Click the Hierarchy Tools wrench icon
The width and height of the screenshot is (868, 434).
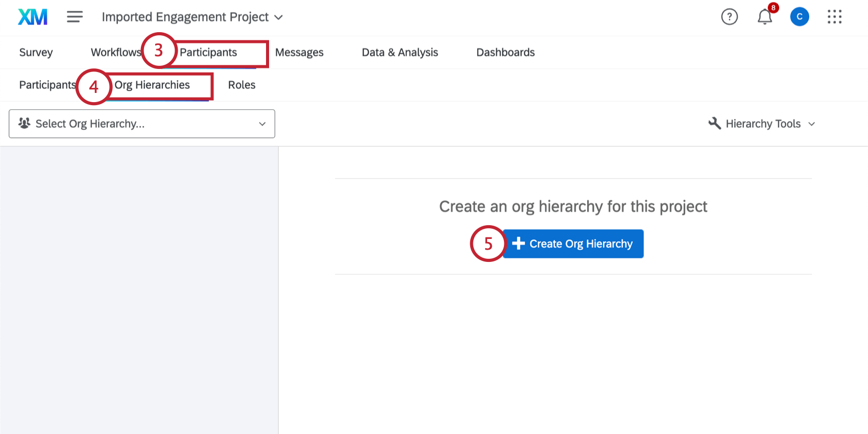click(x=714, y=124)
